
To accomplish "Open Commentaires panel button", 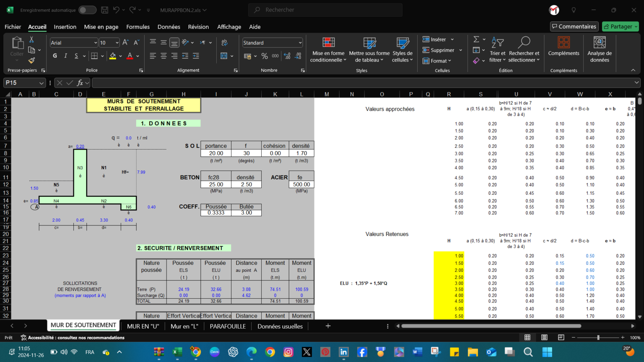I will [x=574, y=26].
